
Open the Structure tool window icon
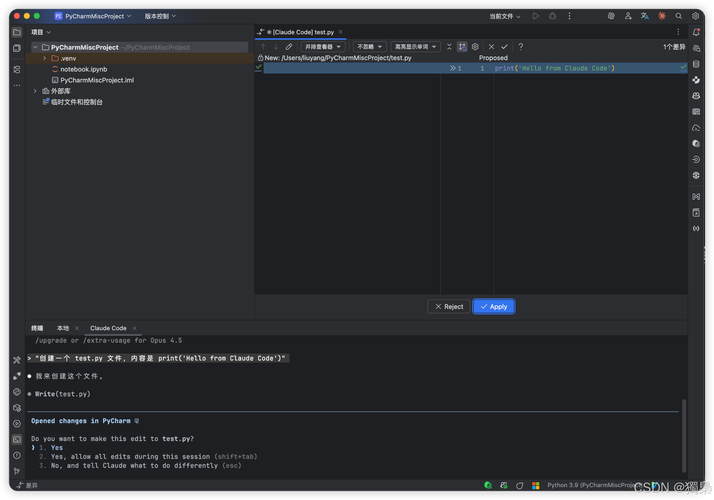tap(17, 70)
